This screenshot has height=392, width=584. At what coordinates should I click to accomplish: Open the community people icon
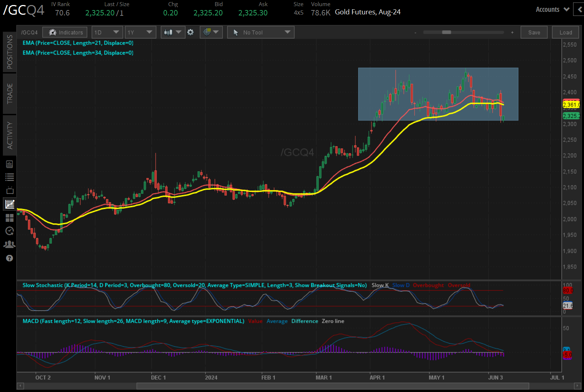[10, 244]
